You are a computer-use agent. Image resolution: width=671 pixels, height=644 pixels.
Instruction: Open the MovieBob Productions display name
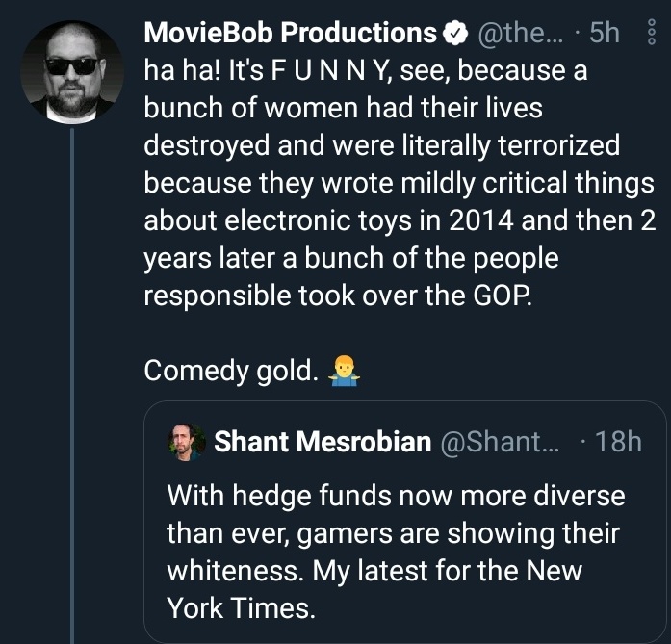tap(290, 34)
